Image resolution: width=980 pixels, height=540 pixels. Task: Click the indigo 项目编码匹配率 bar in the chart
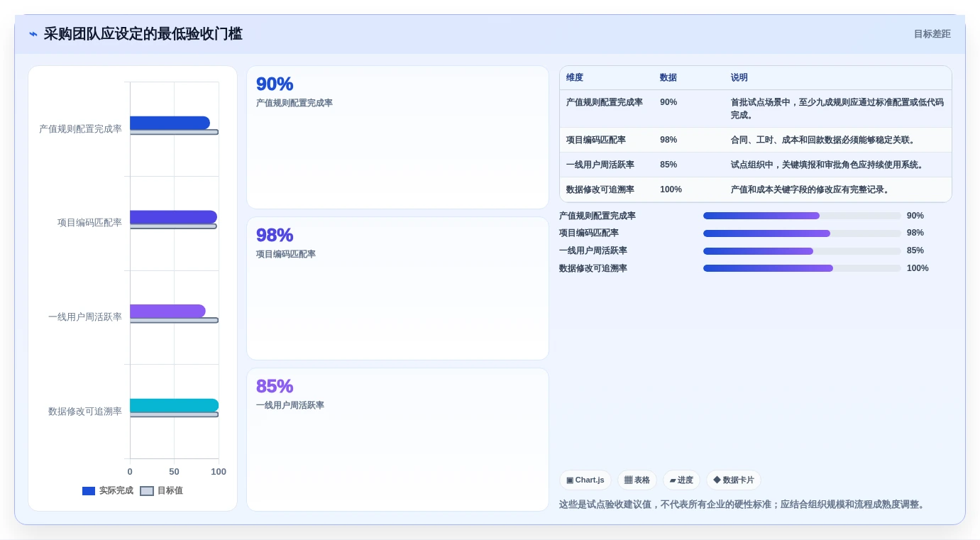click(x=173, y=217)
